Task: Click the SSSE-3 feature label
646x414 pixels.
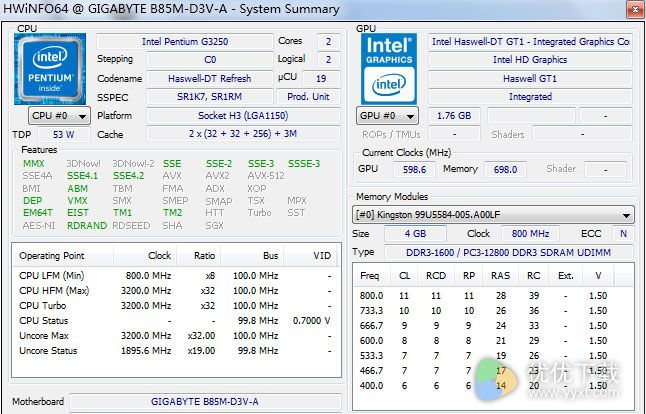Action: [x=304, y=164]
